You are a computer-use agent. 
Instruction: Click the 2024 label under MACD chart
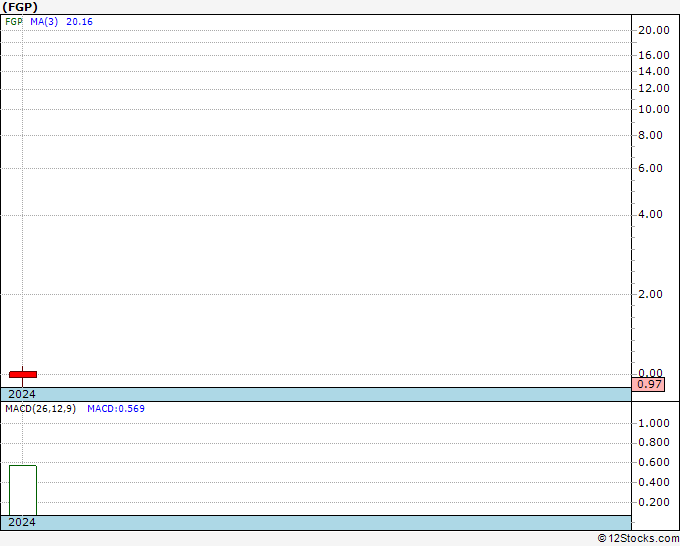22,522
